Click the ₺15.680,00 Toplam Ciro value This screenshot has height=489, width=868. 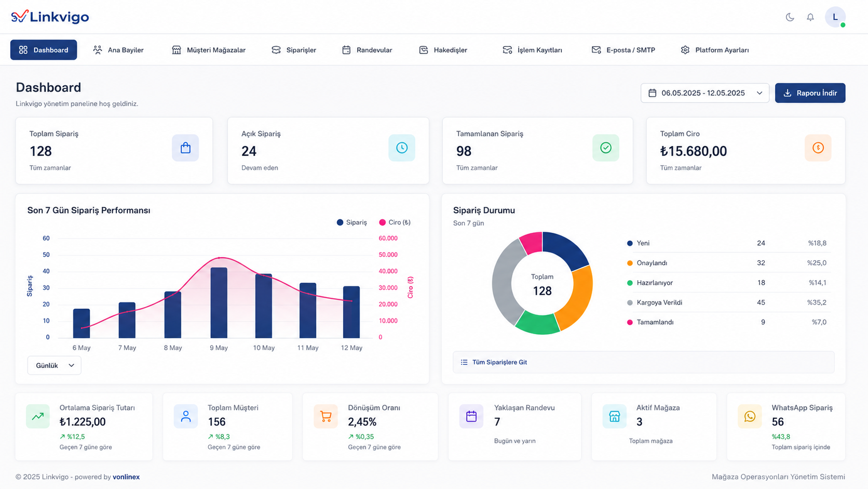point(693,151)
